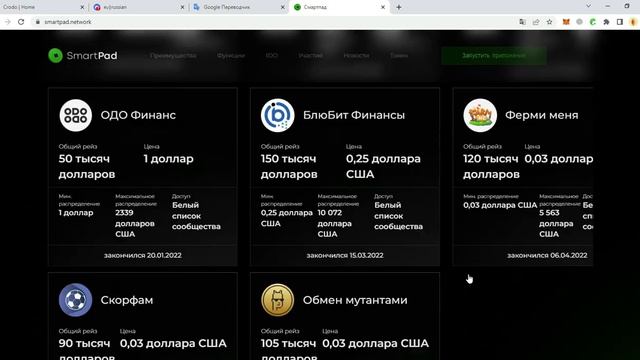Open the Участие nav menu item
The height and width of the screenshot is (360, 640).
(x=310, y=56)
